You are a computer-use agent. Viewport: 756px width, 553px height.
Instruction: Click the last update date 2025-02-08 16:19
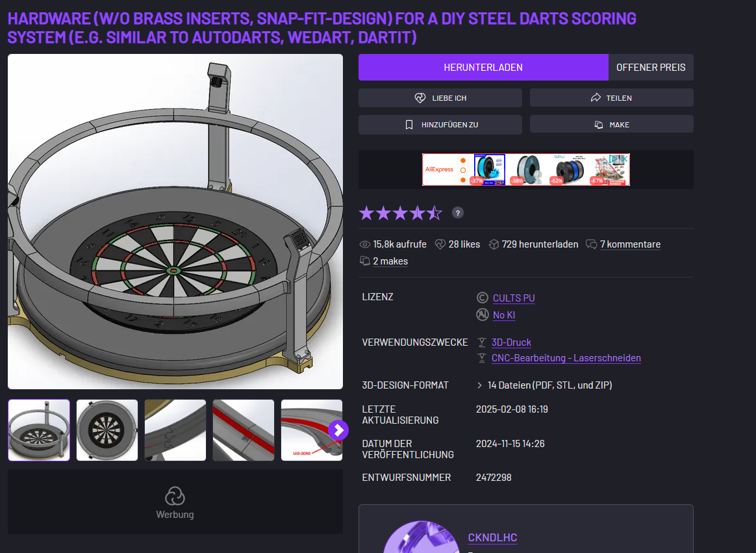512,409
